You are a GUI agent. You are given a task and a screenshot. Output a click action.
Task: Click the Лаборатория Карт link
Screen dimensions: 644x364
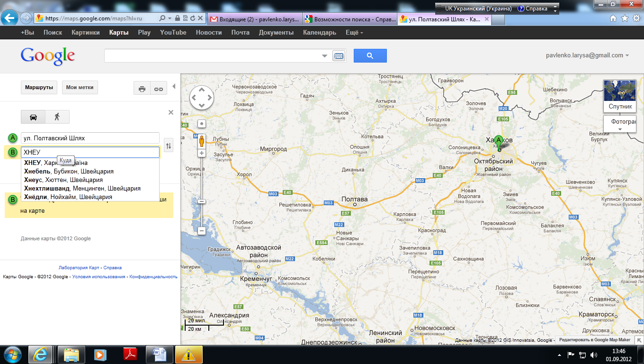[79, 267]
